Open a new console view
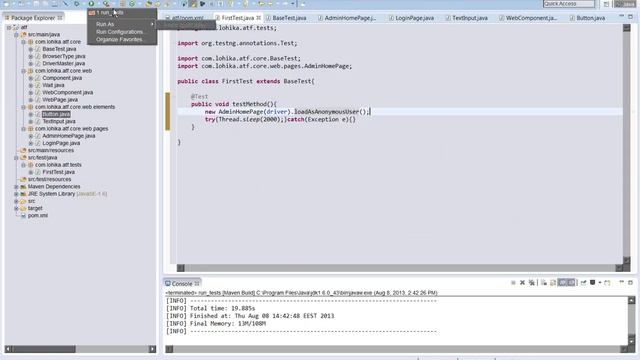The image size is (640, 360). point(607,282)
